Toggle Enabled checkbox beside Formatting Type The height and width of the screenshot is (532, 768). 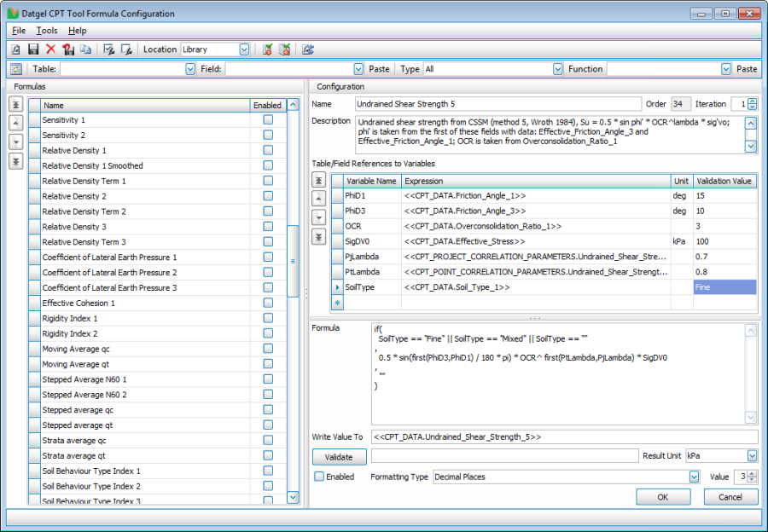click(319, 477)
